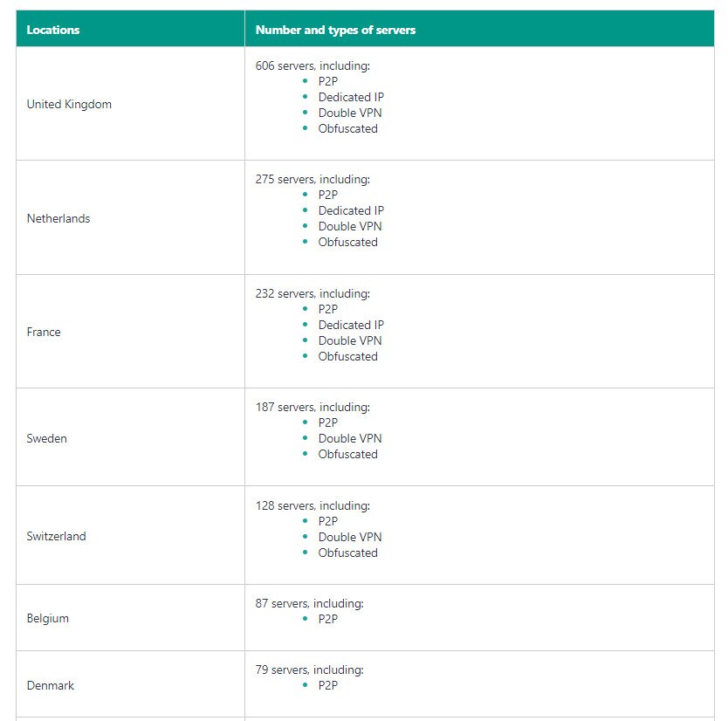Viewport: 728px width, 721px height.
Task: Click the "606 servers, including:" text
Action: tap(312, 65)
